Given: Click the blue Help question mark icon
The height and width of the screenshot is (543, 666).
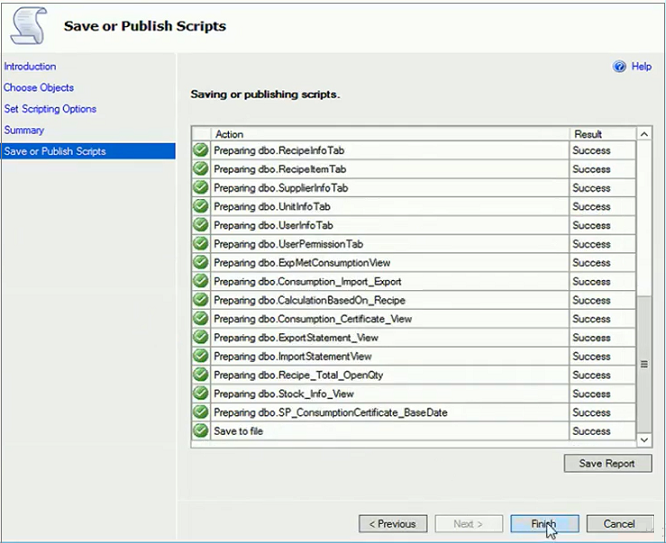Looking at the screenshot, I should point(619,66).
